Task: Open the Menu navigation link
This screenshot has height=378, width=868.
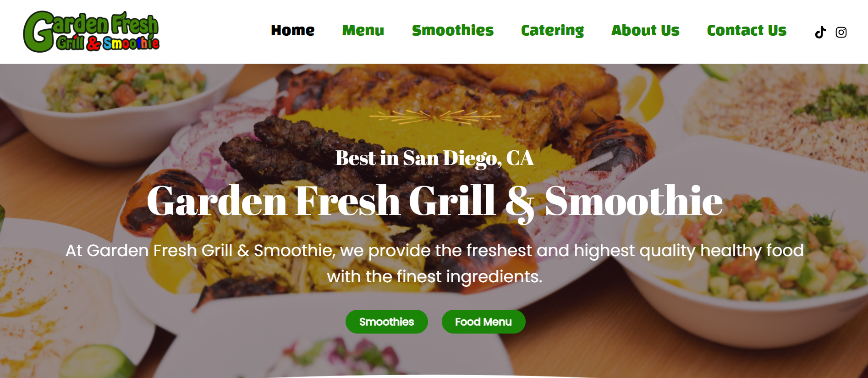Action: [363, 30]
